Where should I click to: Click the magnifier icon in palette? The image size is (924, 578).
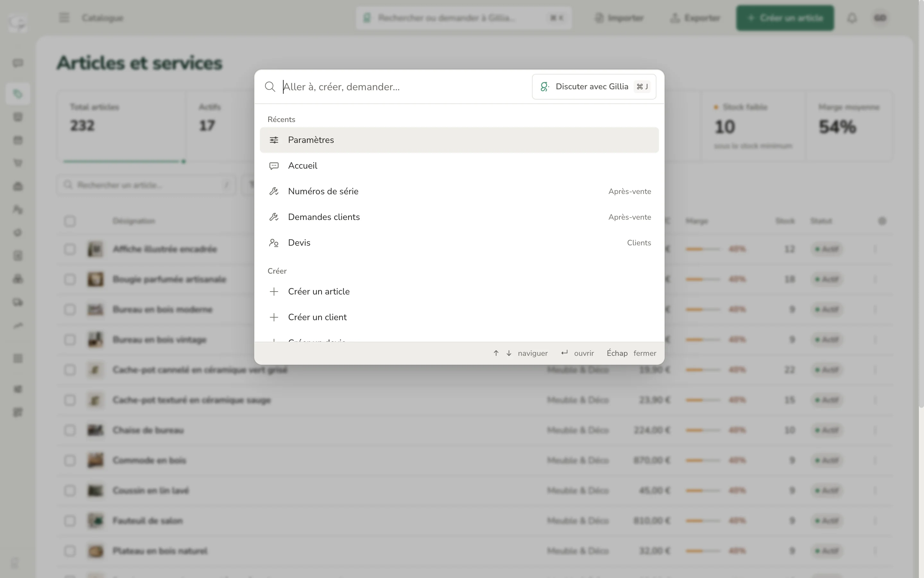point(270,87)
